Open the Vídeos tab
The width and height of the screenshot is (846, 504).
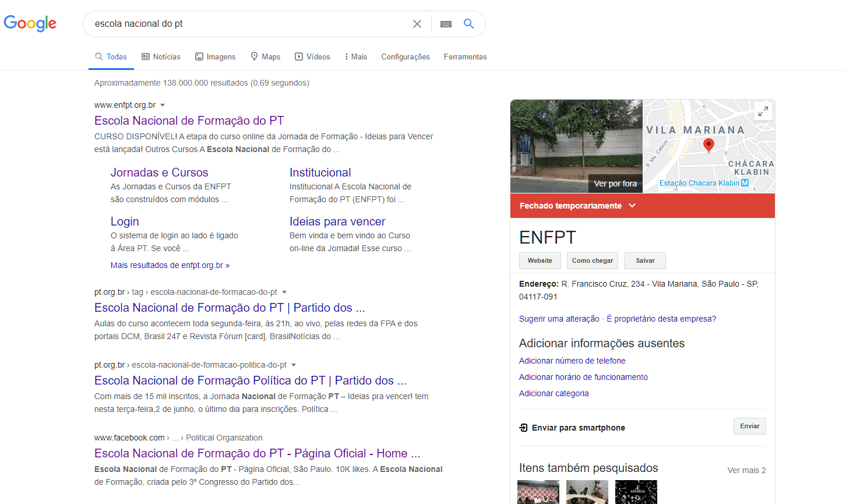pyautogui.click(x=312, y=57)
